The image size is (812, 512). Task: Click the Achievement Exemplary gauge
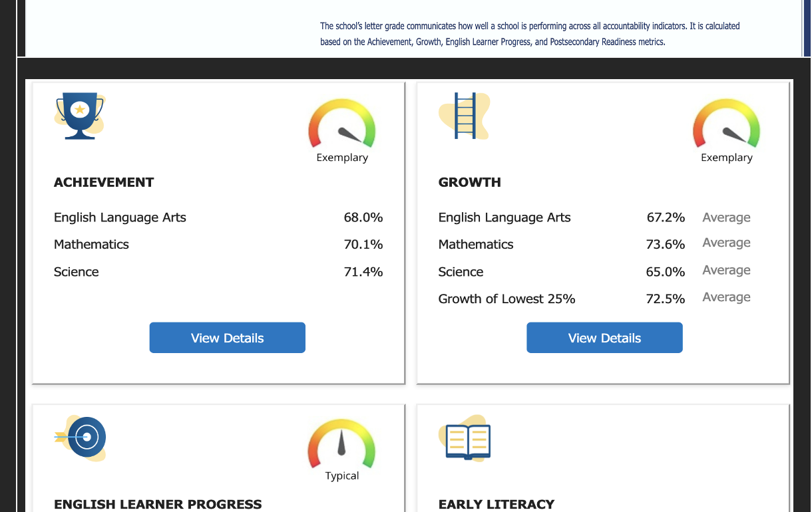pyautogui.click(x=342, y=124)
